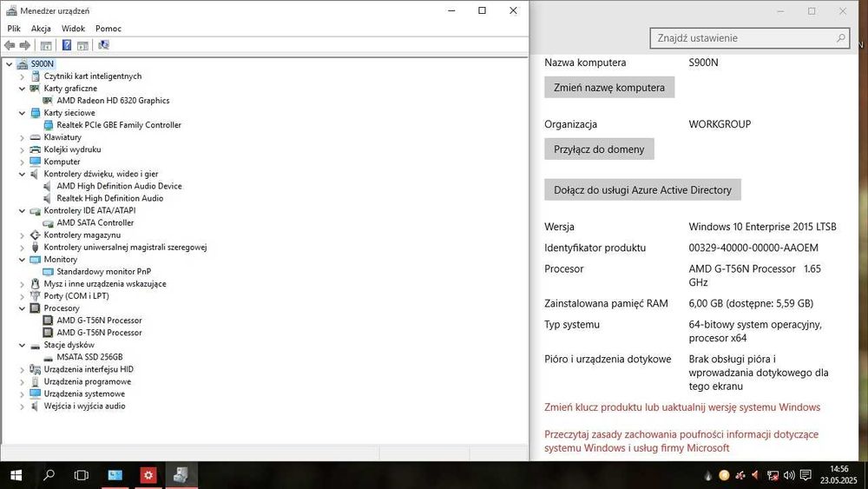Open the Plik menu
The width and height of the screenshot is (868, 489).
point(14,29)
